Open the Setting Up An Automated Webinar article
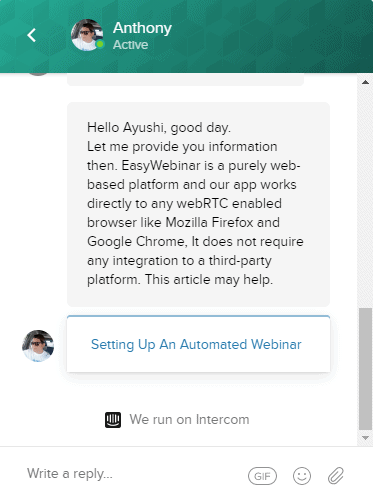Viewport: 373px width, 498px height. pyautogui.click(x=198, y=344)
